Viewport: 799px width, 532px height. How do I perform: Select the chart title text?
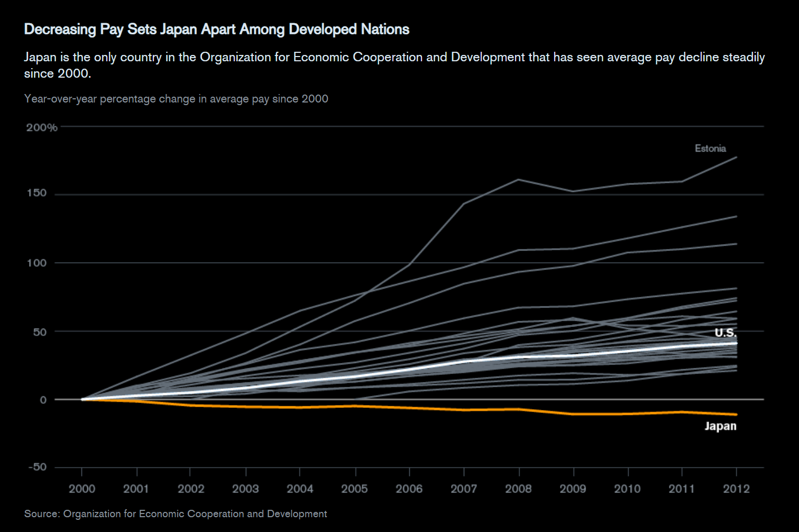[x=216, y=30]
